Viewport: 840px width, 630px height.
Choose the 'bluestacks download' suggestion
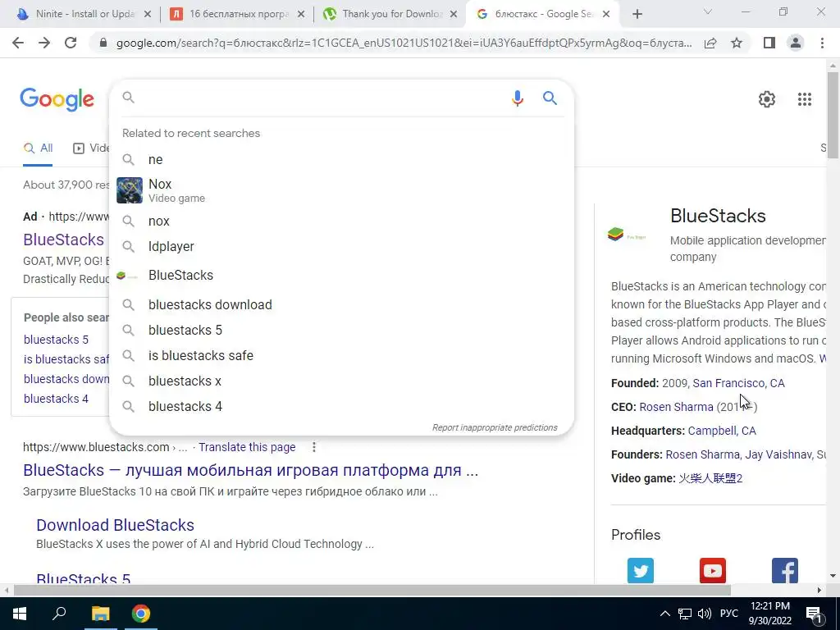[x=341, y=305]
